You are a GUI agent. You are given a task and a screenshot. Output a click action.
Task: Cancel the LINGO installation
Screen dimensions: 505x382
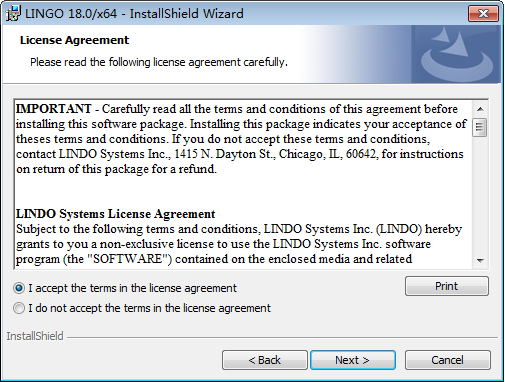[x=447, y=360]
